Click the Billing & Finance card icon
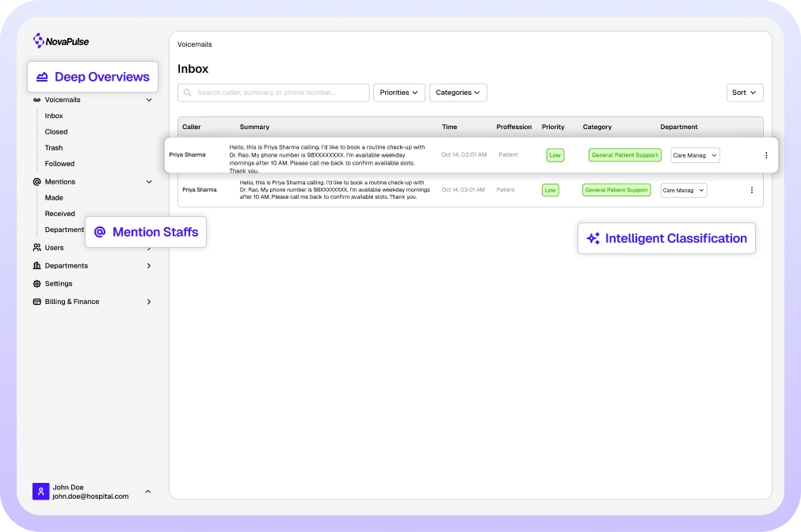This screenshot has height=532, width=801. pyautogui.click(x=36, y=302)
